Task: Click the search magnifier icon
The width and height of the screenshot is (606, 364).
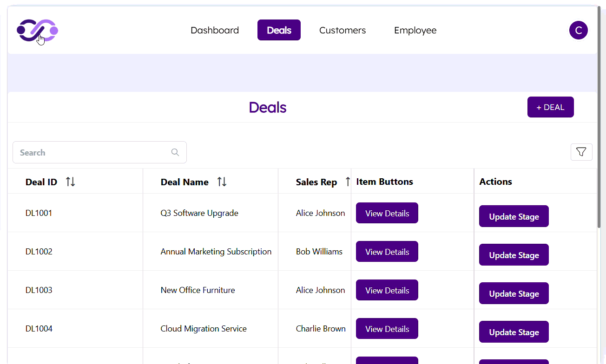Action: 175,152
